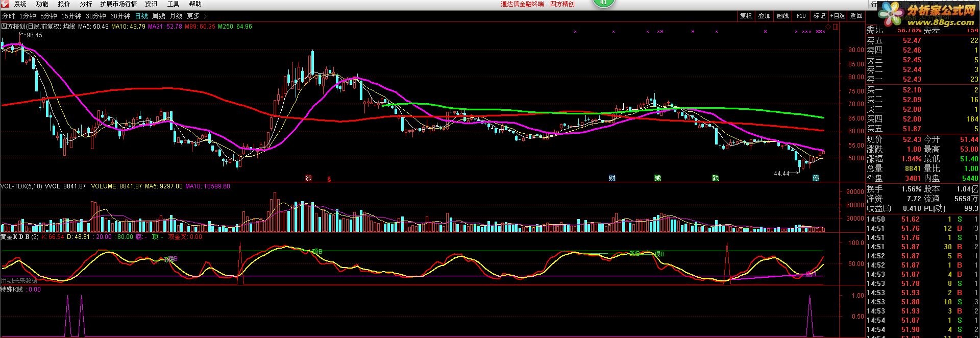Click the 财 event marker
The height and width of the screenshot is (338, 980).
tap(612, 178)
